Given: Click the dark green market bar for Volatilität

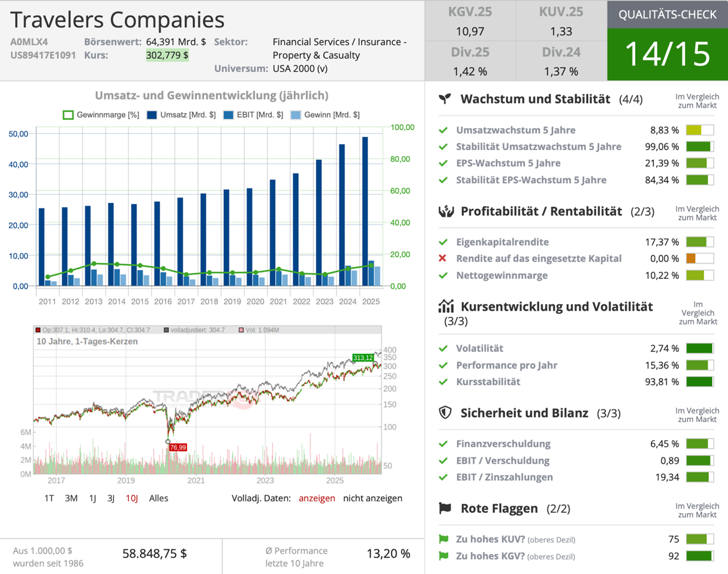Looking at the screenshot, I should point(700,348).
